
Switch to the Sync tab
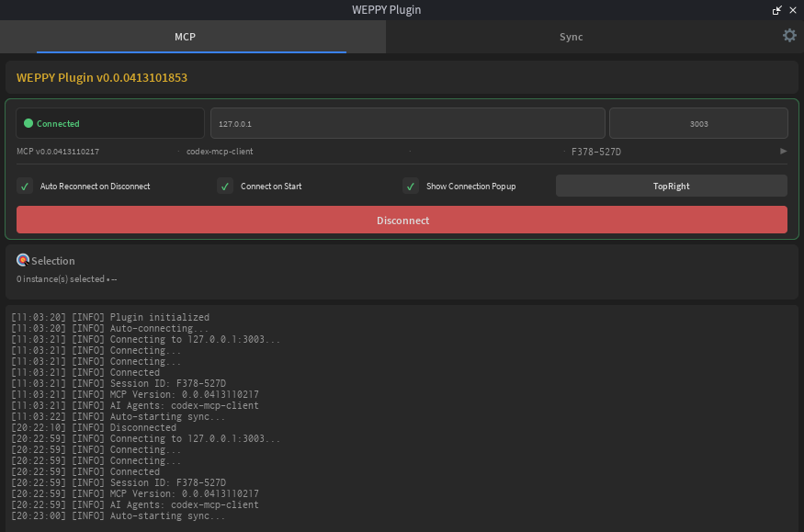pyautogui.click(x=571, y=37)
